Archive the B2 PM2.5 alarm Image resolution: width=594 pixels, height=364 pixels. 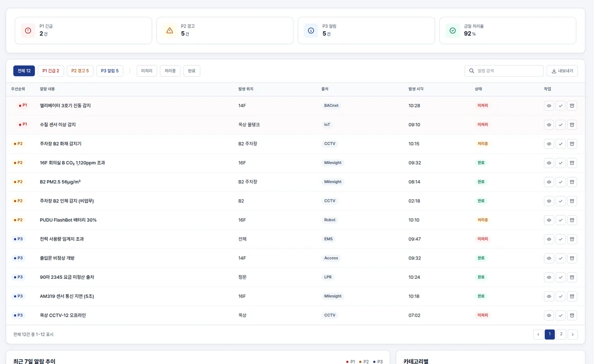[x=571, y=182]
